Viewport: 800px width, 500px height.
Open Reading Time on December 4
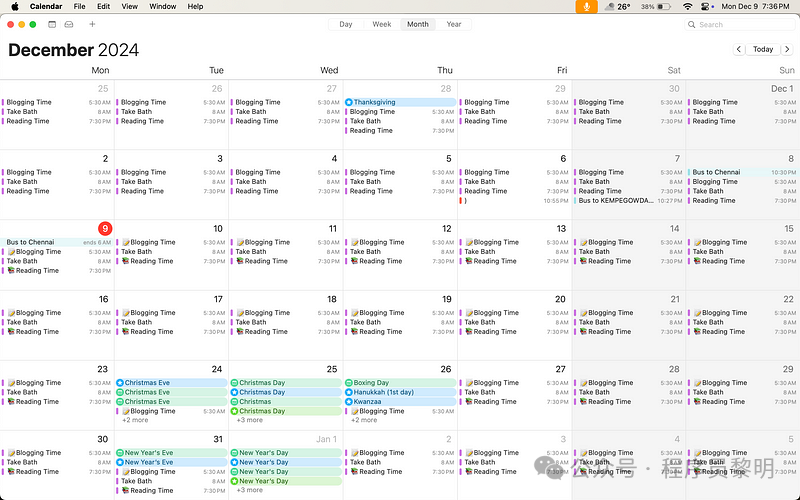pyautogui.click(x=286, y=191)
